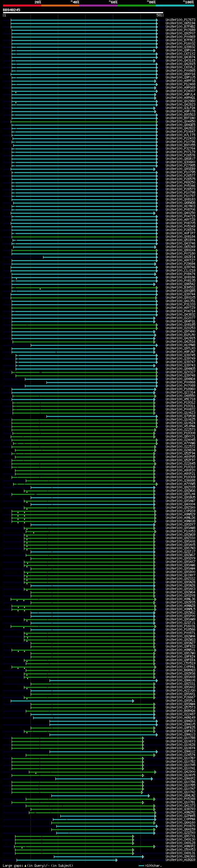This screenshot has width=197, height=868.
Task: Click the white query length bar
Action: click(83, 13)
